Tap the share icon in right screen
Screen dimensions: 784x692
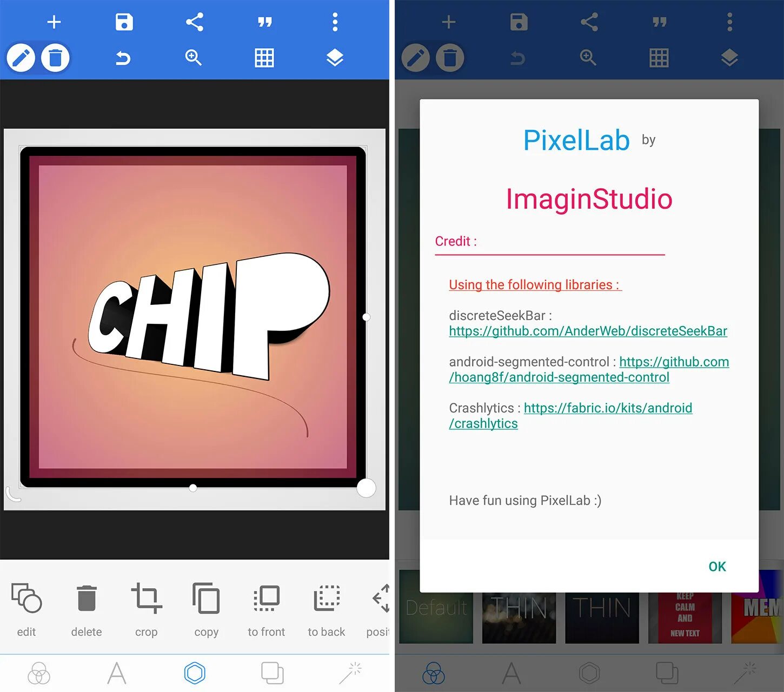[x=589, y=22]
